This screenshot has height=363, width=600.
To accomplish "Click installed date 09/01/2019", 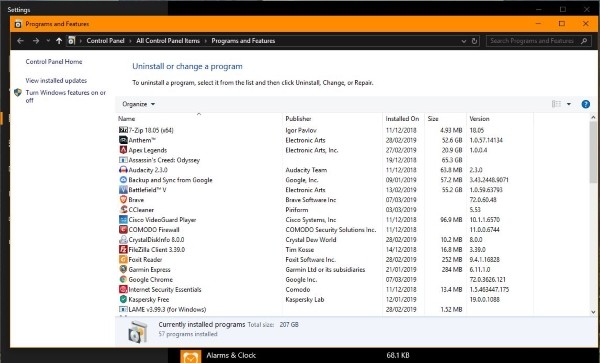I will pos(401,180).
